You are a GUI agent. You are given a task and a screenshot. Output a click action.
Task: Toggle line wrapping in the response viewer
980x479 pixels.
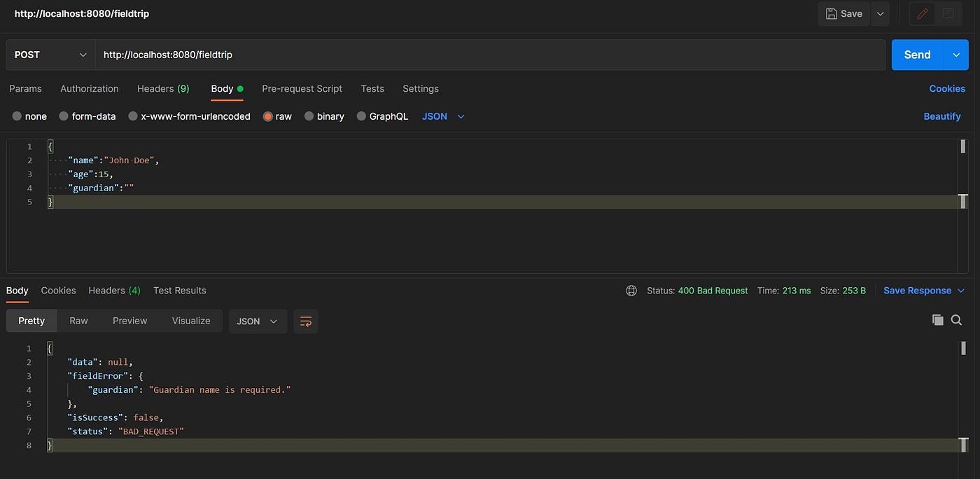coord(305,321)
